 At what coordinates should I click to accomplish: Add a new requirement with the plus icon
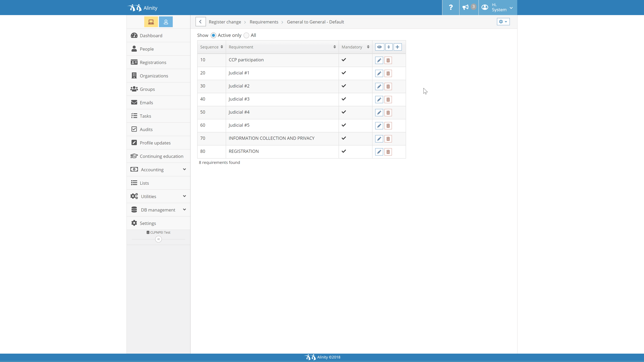click(397, 47)
